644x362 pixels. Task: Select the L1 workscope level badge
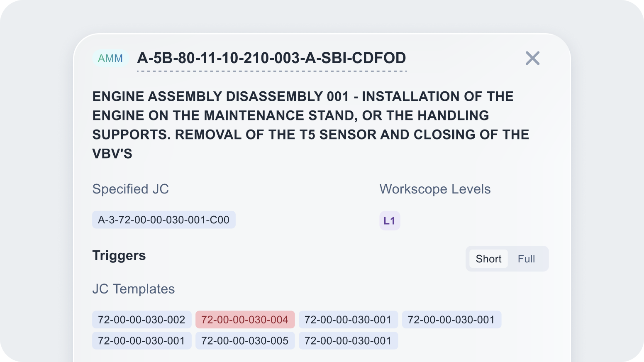click(x=389, y=220)
